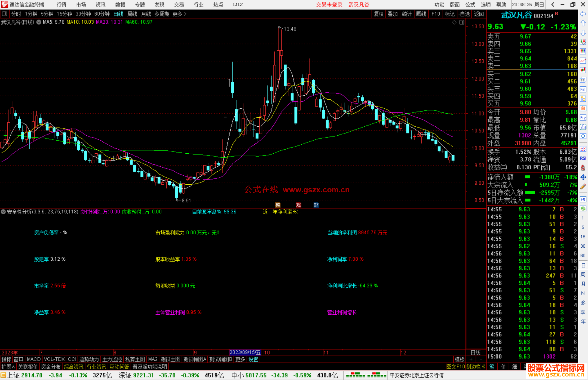Toggle the 安全性分析 indicator round button
588x380 pixels.
pyautogui.click(x=3, y=212)
